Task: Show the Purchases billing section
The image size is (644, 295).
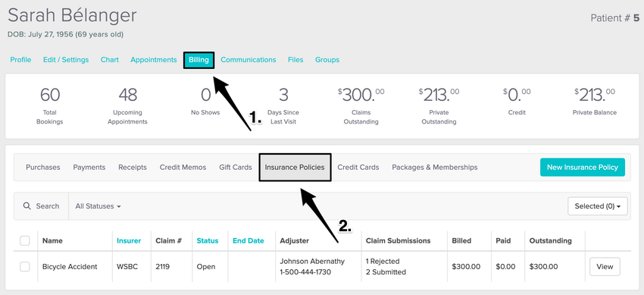Action: (x=42, y=168)
